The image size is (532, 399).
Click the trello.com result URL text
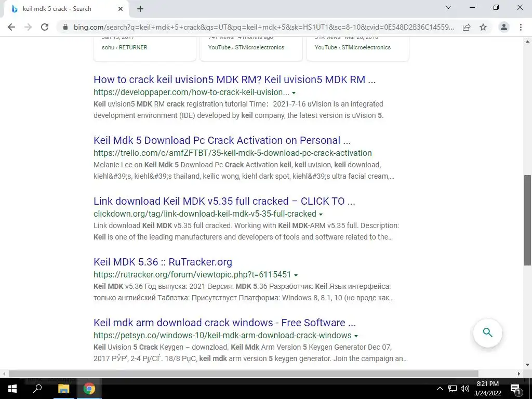232,153
